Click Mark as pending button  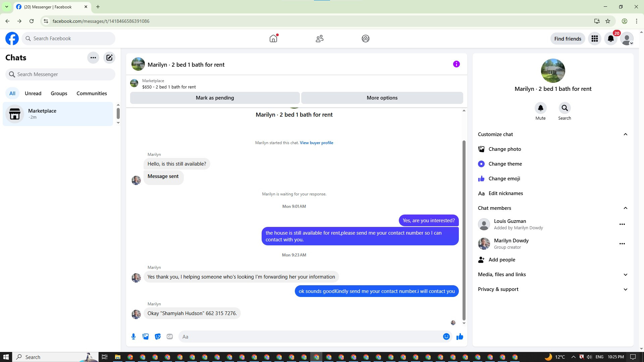point(215,98)
